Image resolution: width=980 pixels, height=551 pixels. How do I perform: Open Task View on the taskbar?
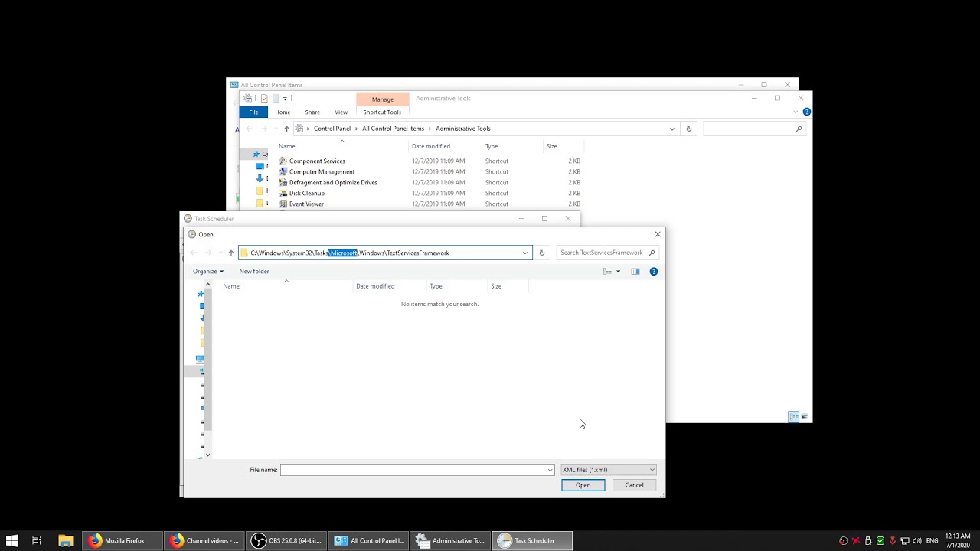tap(36, 540)
